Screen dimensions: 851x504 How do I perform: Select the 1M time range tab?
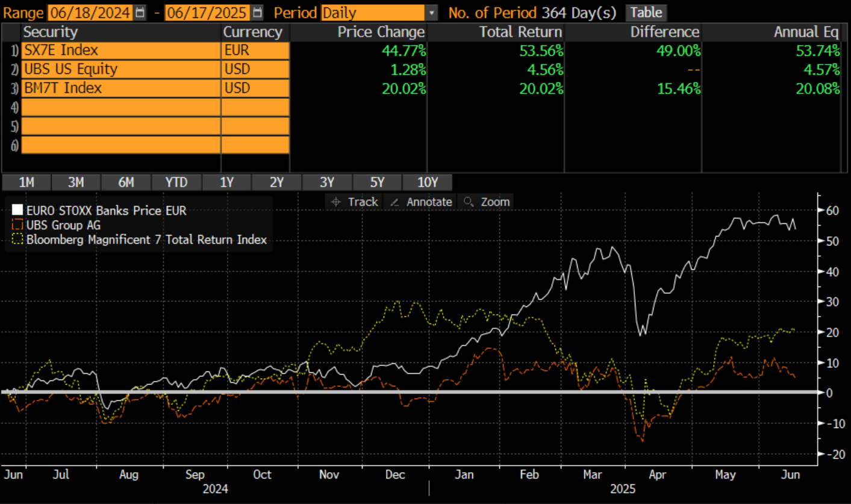point(26,182)
